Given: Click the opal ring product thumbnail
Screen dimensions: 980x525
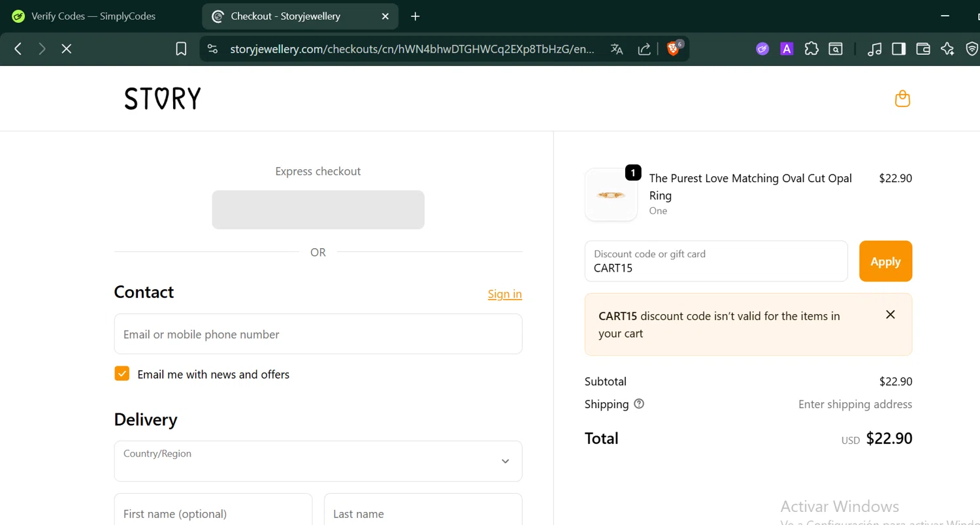Looking at the screenshot, I should [611, 195].
